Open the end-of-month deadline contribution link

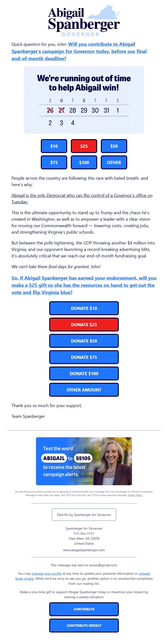coord(79,51)
